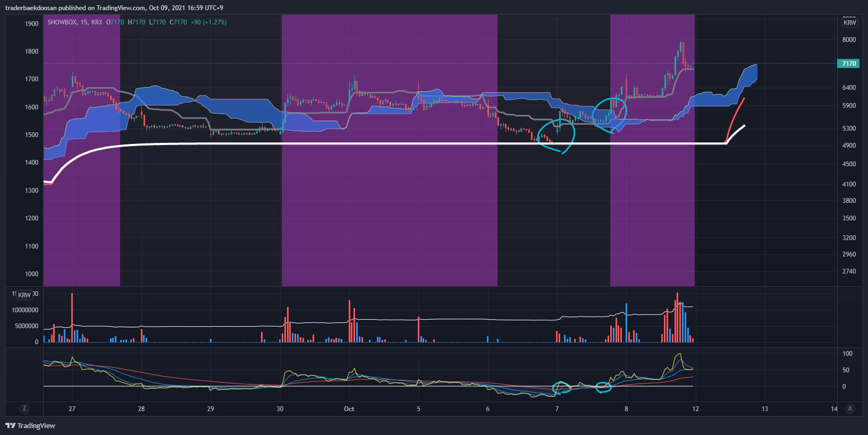
Task: Click the SHOWBOX, 15, KRX symbol legend
Action: pos(75,22)
